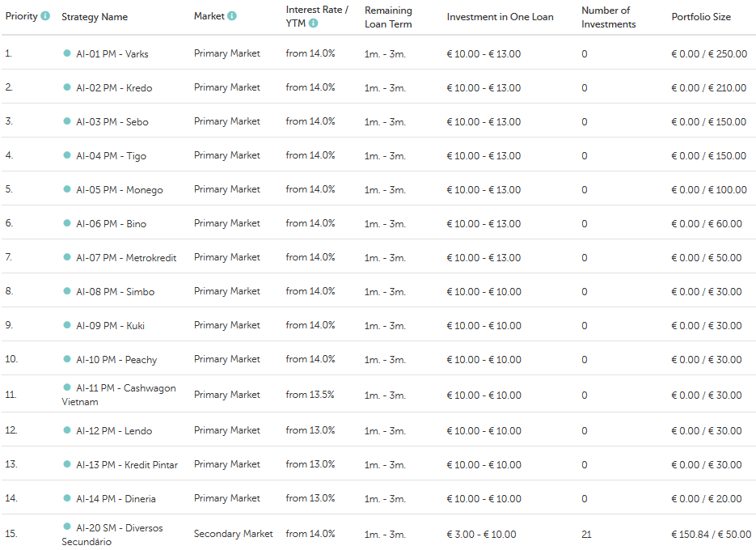The height and width of the screenshot is (550, 756).
Task: Open the AI-14 PM - Dineria strategy
Action: tap(116, 499)
